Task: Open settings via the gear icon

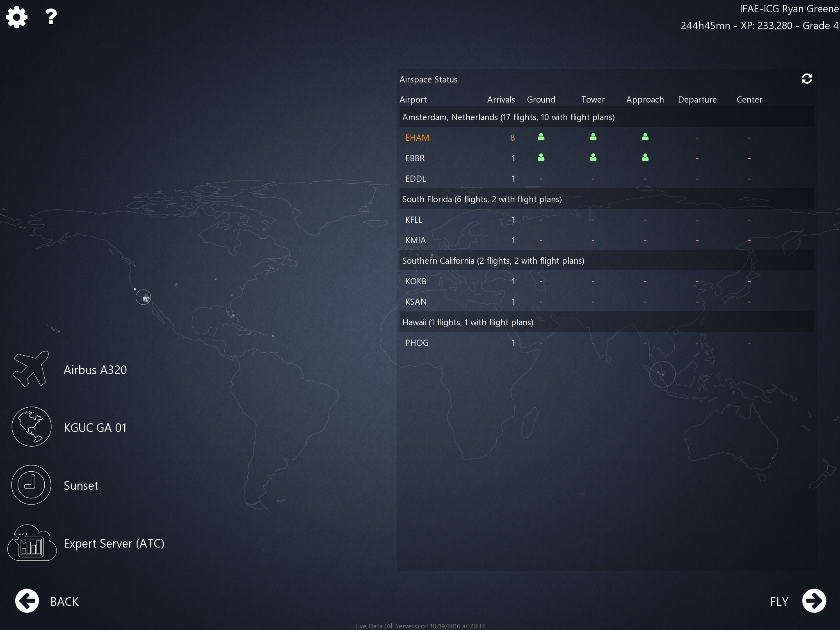Action: pos(17,17)
